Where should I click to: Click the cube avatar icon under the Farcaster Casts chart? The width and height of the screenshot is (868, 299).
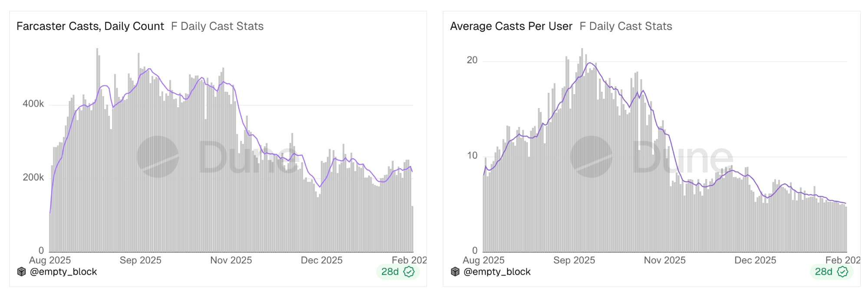pyautogui.click(x=21, y=272)
